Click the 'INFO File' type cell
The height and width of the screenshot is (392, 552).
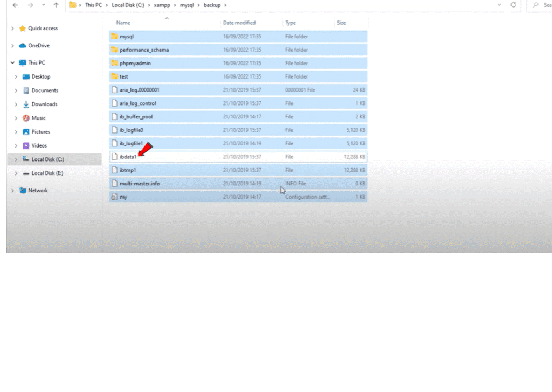pos(295,184)
